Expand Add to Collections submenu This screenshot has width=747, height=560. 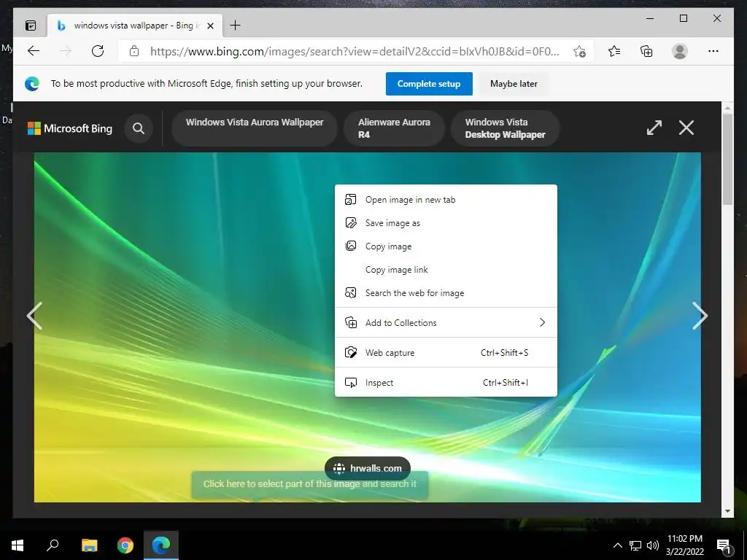pos(446,322)
